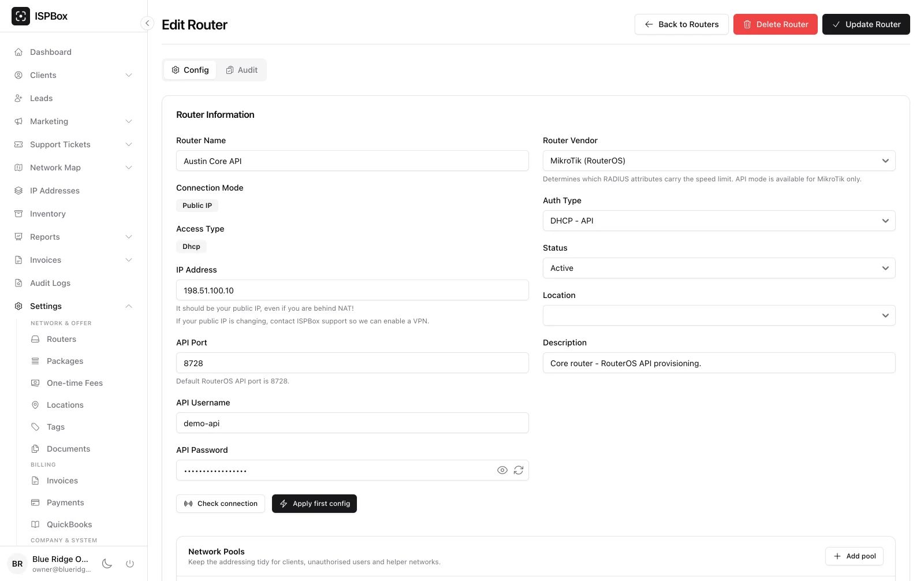This screenshot has width=924, height=581.
Task: Click the Marketing megaphone icon
Action: tap(18, 121)
